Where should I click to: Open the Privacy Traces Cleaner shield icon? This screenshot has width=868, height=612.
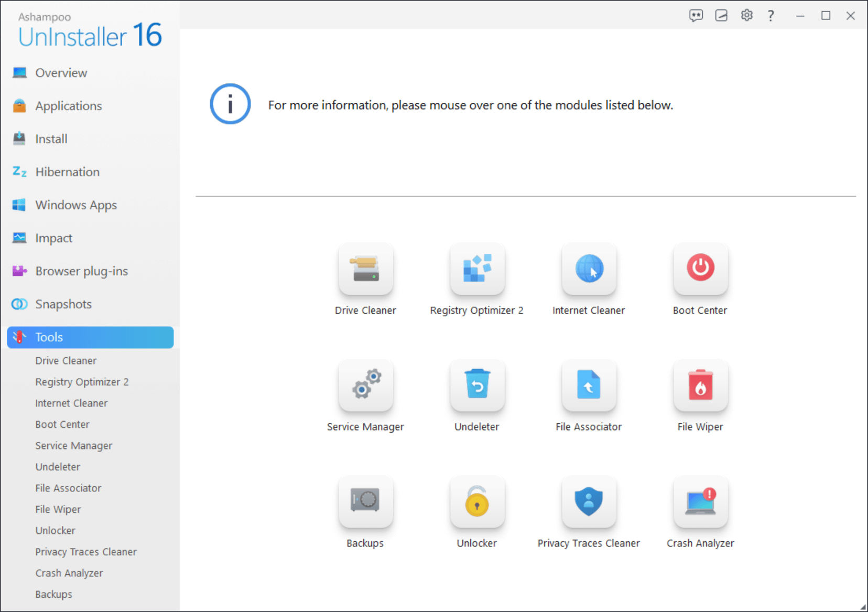(589, 502)
